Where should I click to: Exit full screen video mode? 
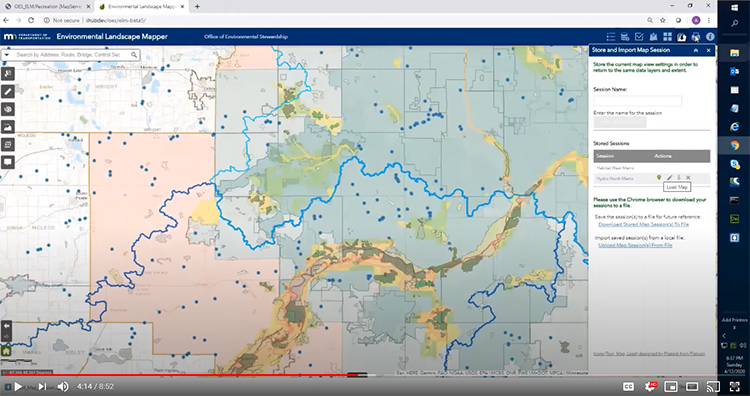pos(735,386)
